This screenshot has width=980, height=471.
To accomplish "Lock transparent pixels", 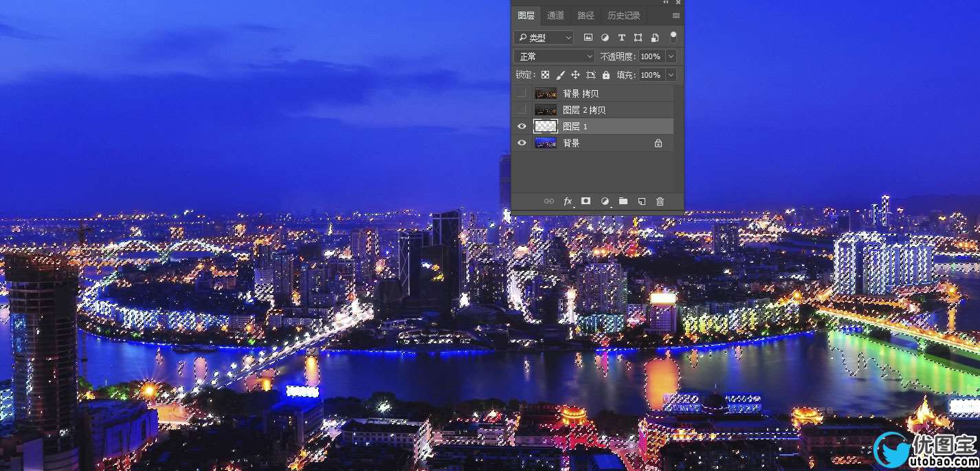I will 545,75.
